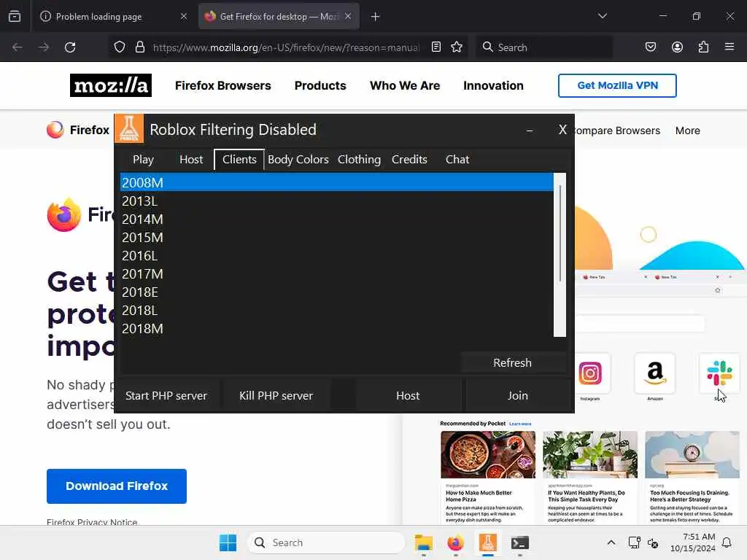
Task: Open the Who We Are menu
Action: [405, 86]
